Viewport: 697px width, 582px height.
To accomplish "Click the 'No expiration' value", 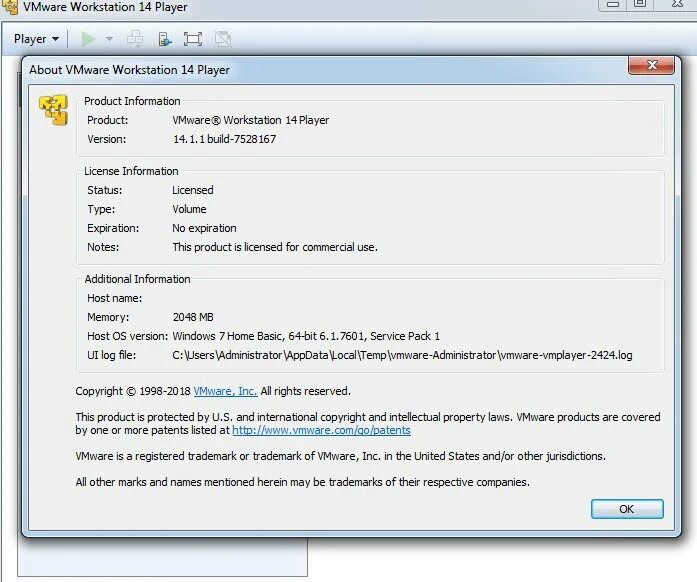I will 204,229.
